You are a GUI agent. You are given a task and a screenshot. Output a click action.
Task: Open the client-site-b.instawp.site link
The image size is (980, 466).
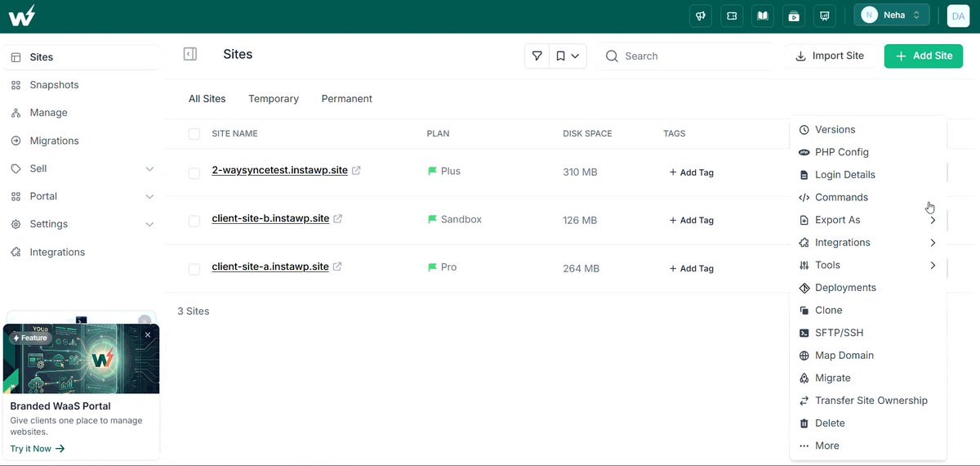(x=270, y=218)
